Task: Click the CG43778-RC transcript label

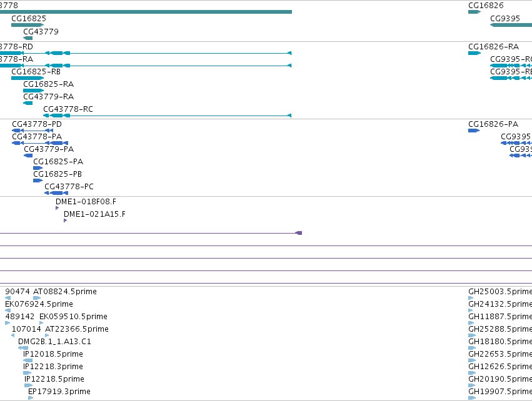Action: [68, 109]
